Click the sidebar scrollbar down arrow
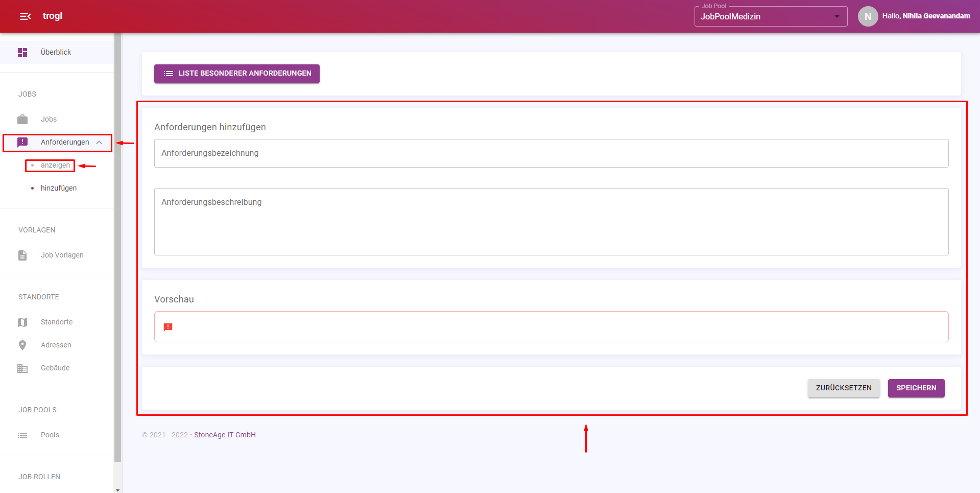This screenshot has height=493, width=980. [118, 490]
